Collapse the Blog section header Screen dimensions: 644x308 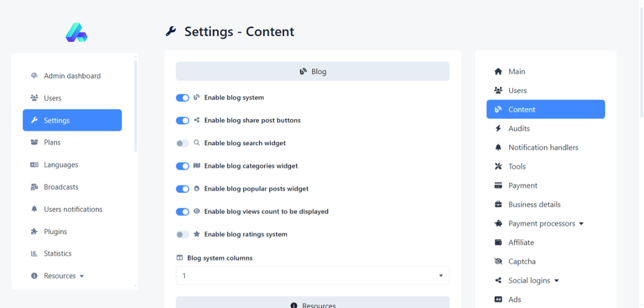(x=312, y=72)
